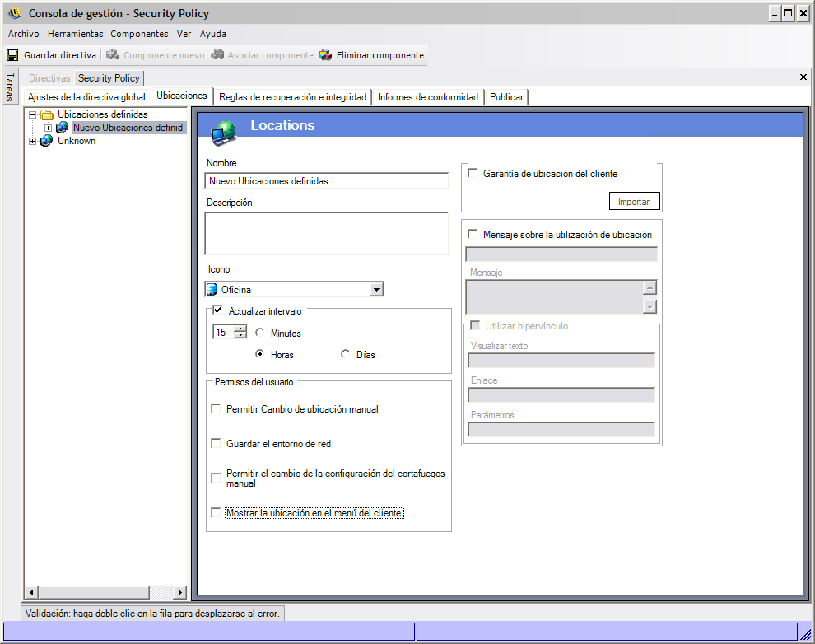Switch to Informes de conformidad tab

tap(428, 97)
